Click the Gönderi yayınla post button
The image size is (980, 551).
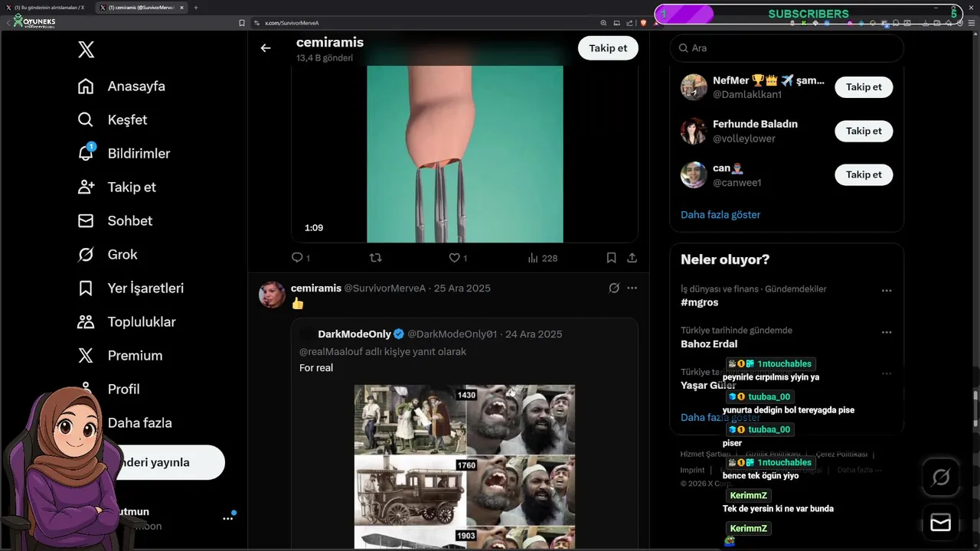tap(150, 462)
